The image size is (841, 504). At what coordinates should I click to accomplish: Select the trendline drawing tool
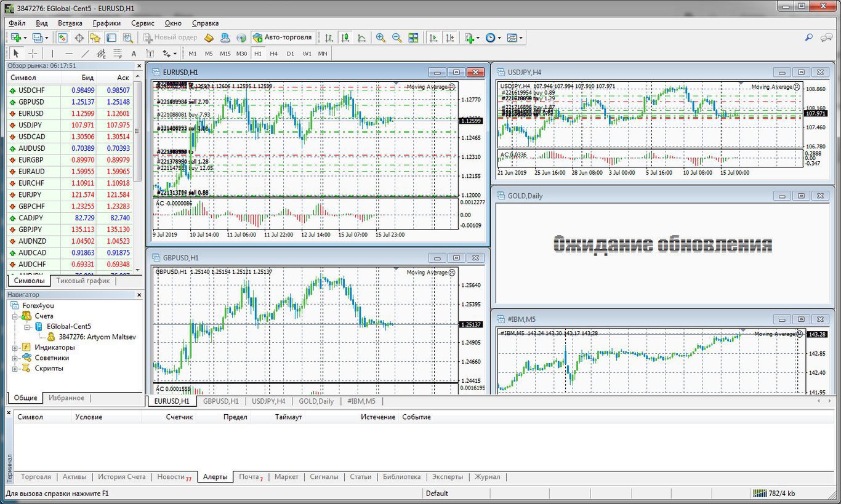tap(85, 54)
